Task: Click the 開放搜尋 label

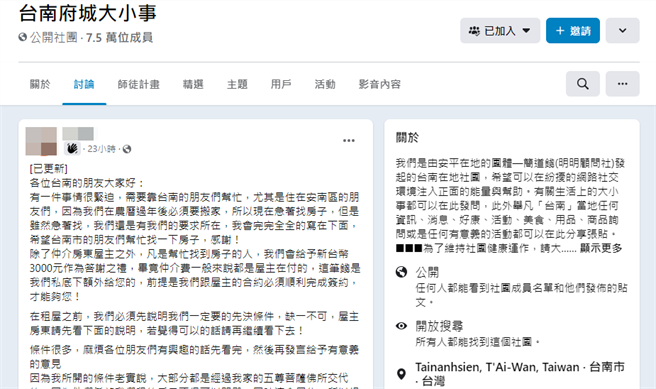Action: 439,326
